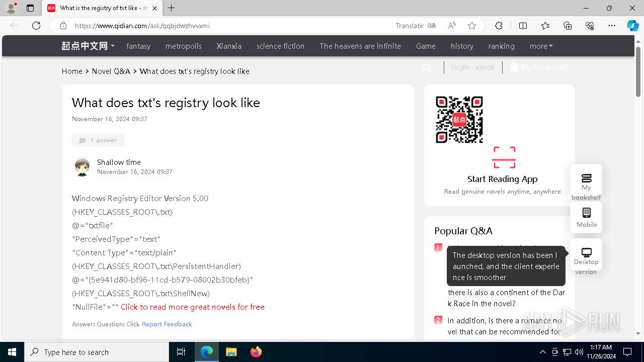Viewport: 644px width, 362px height.
Task: Open the Extensions puzzle icon
Action: (x=499, y=26)
